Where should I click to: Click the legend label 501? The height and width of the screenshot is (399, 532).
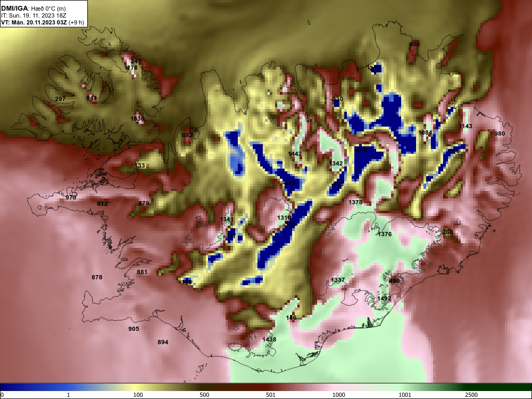271,395
